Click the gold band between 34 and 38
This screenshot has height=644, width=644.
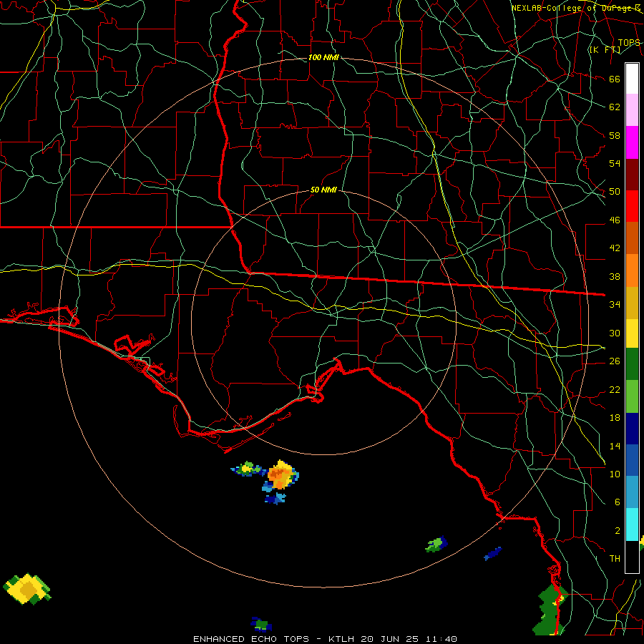pyautogui.click(x=632, y=303)
